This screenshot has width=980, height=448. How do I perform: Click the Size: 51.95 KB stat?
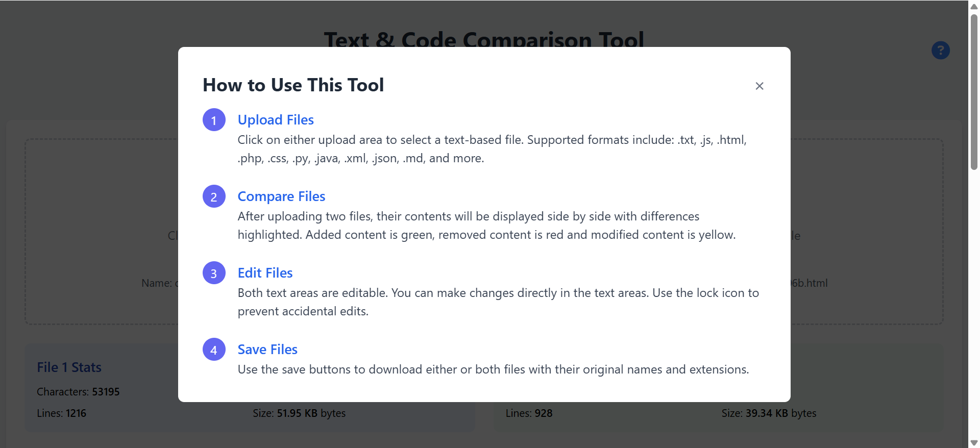pyautogui.click(x=299, y=413)
